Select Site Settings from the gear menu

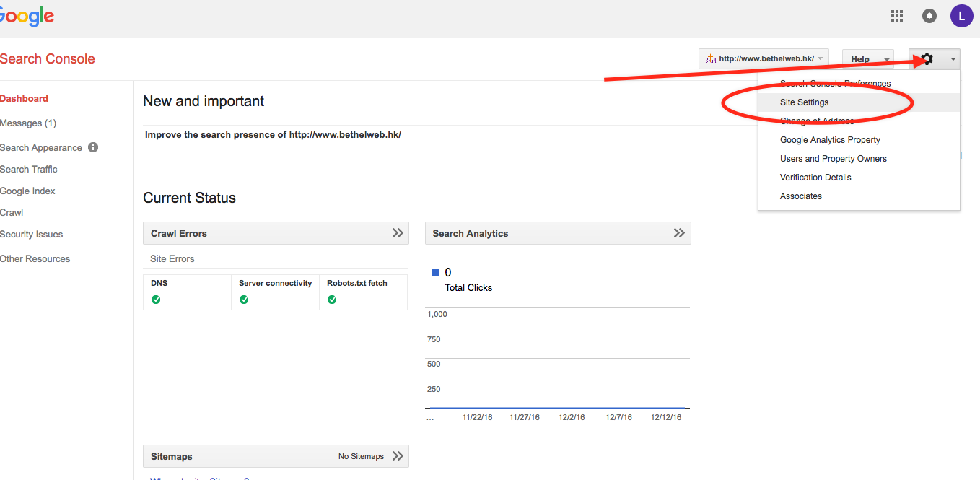[859, 102]
